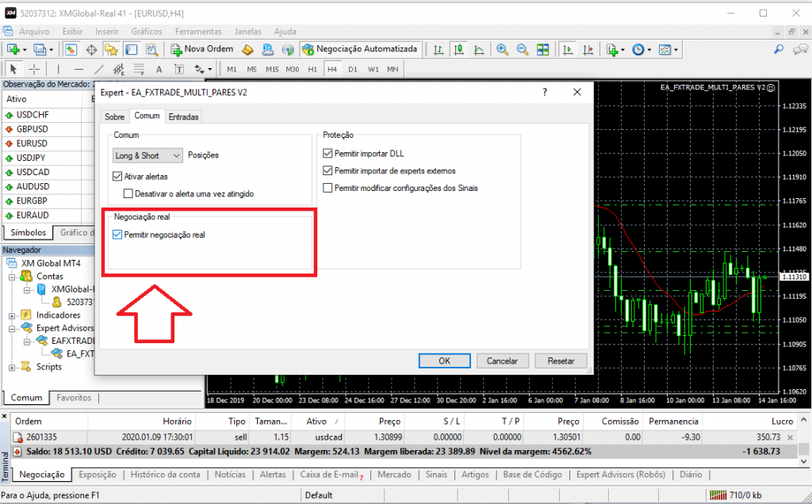Screen dimensions: 812x504
Task: Toggle the Market Watch window icon
Action: tap(71, 50)
